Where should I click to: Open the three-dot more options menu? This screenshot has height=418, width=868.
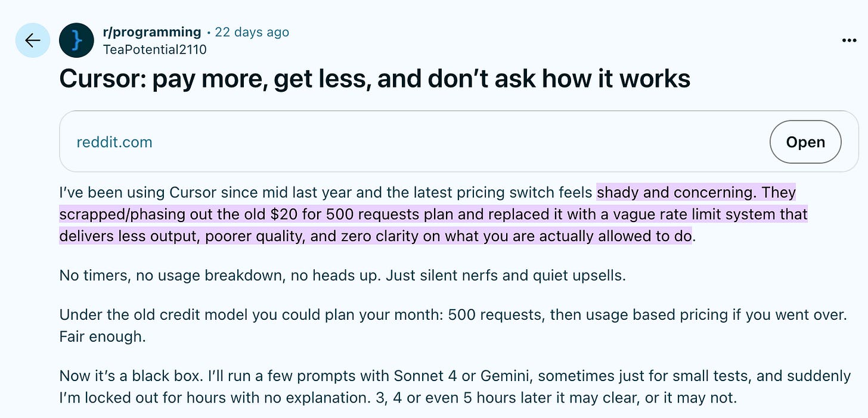pyautogui.click(x=850, y=40)
